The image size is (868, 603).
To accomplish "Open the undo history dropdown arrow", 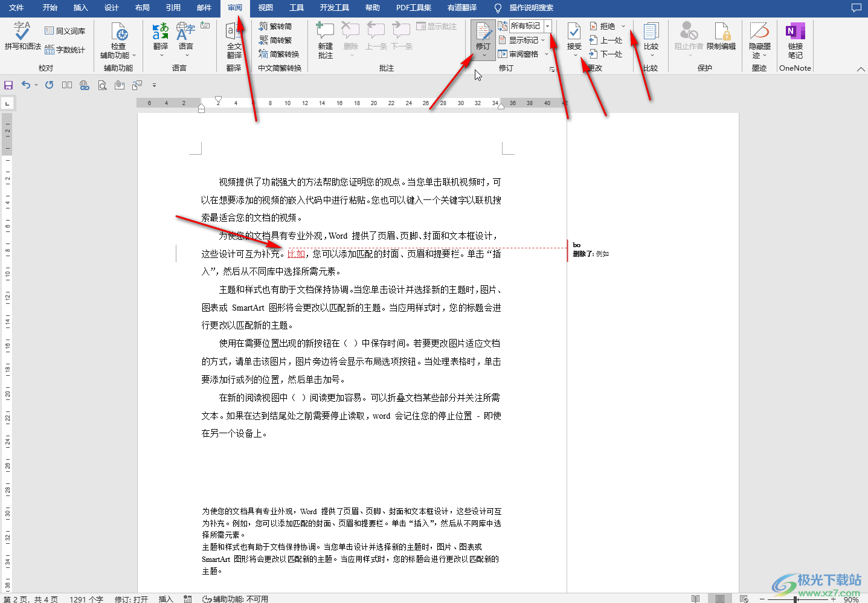I will tap(36, 85).
